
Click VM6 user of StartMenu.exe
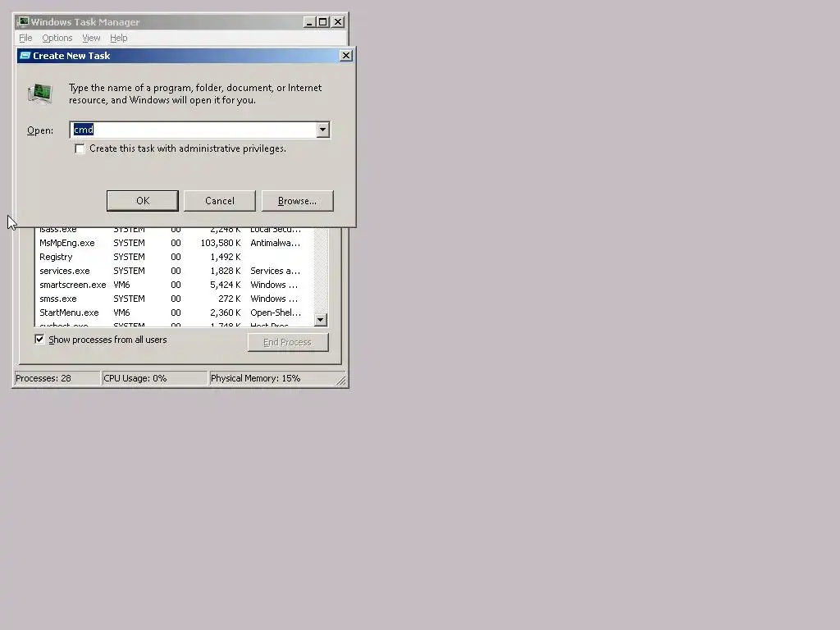[121, 313]
